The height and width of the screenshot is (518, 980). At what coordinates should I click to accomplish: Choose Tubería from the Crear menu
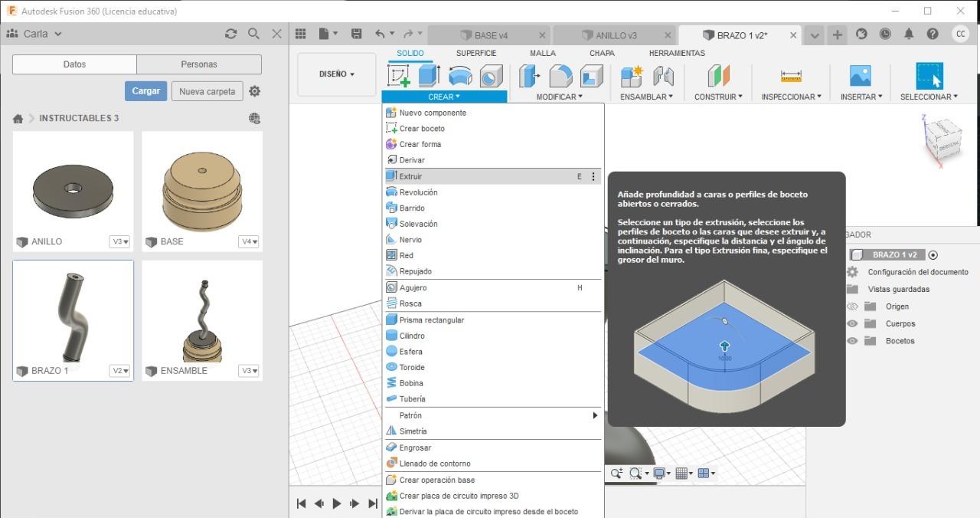pos(493,398)
